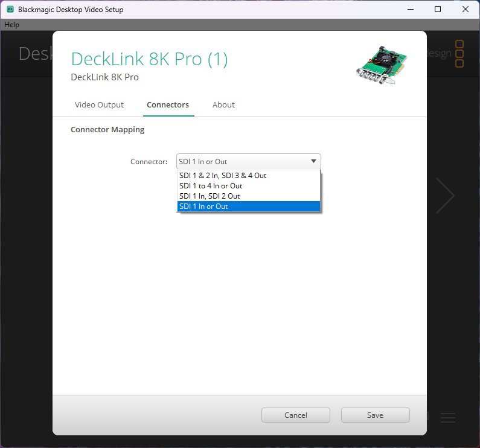This screenshot has width=480, height=448.
Task: Minimize the Desktop Video Setup window
Action: 411,9
